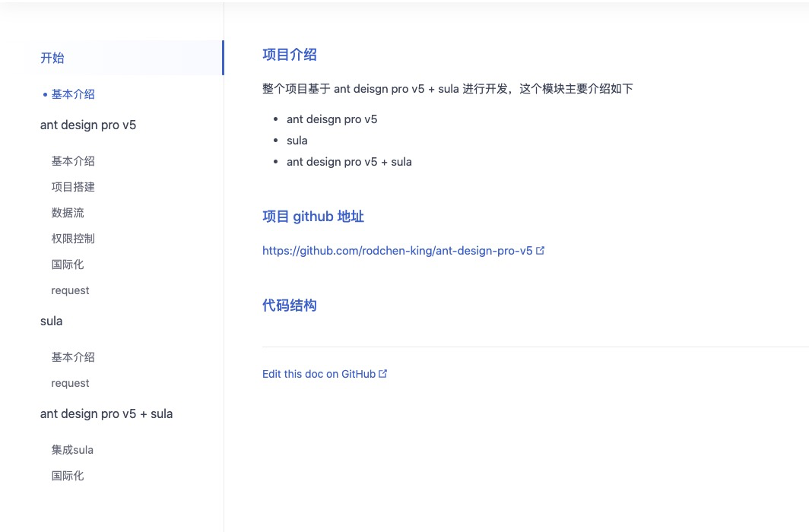
Task: Open 国际化 under ant design pro v5
Action: pyautogui.click(x=68, y=264)
